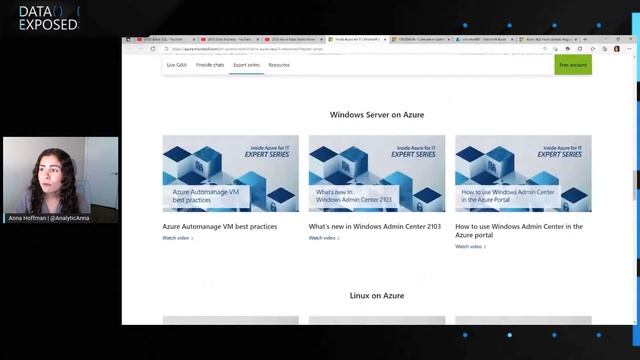
Task: Open the Live Q&A section tab
Action: pos(177,65)
